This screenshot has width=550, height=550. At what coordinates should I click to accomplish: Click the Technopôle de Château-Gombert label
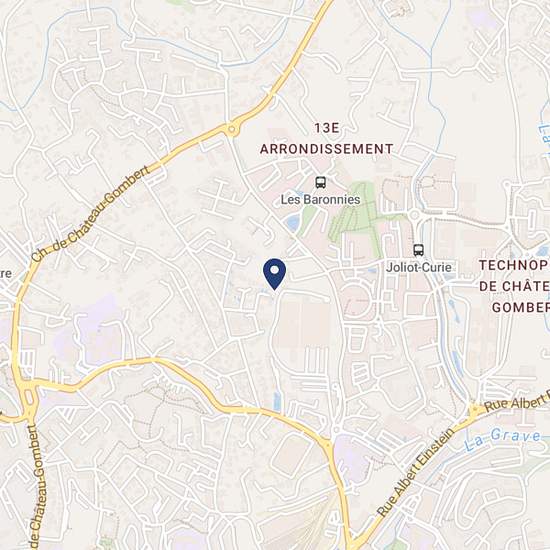click(514, 286)
